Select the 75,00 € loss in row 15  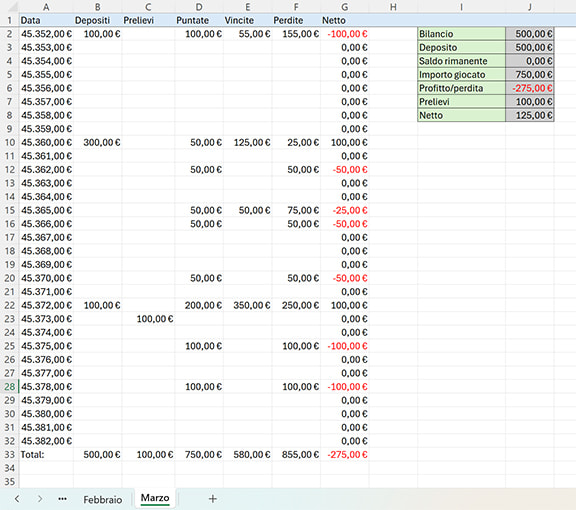coord(296,210)
